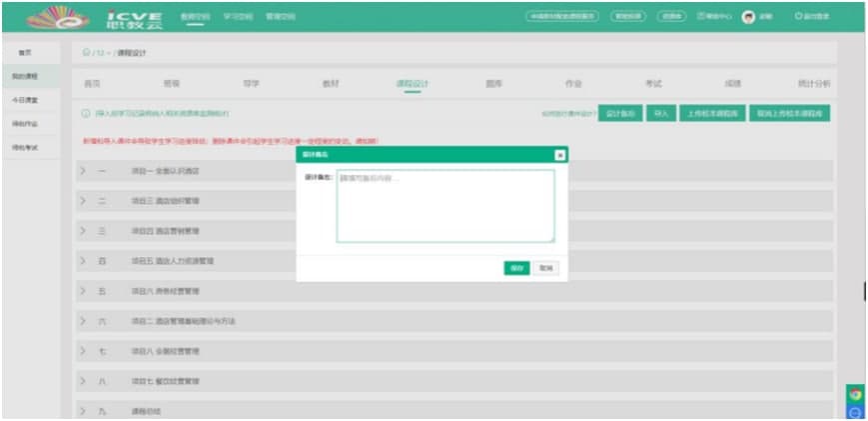Viewport: 868px width, 421px height.
Task: Click the third pill button before 帮助中心
Action: coord(672,17)
